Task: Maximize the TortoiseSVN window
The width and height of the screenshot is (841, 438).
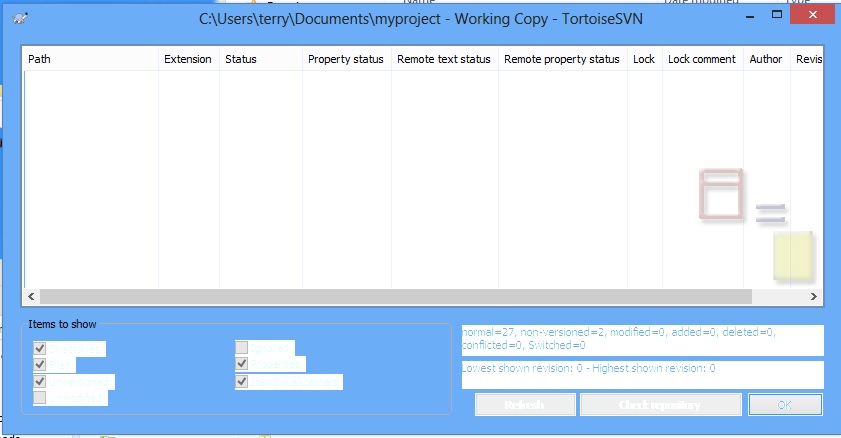Action: [777, 15]
